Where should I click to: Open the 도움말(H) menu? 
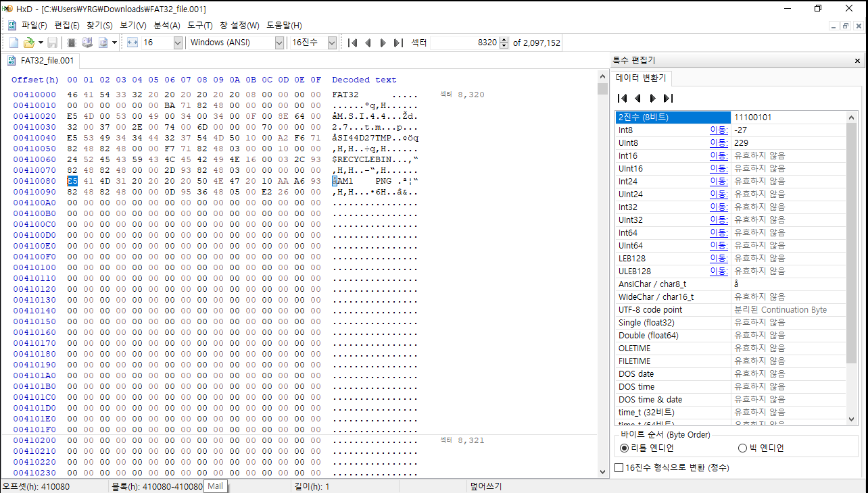284,25
